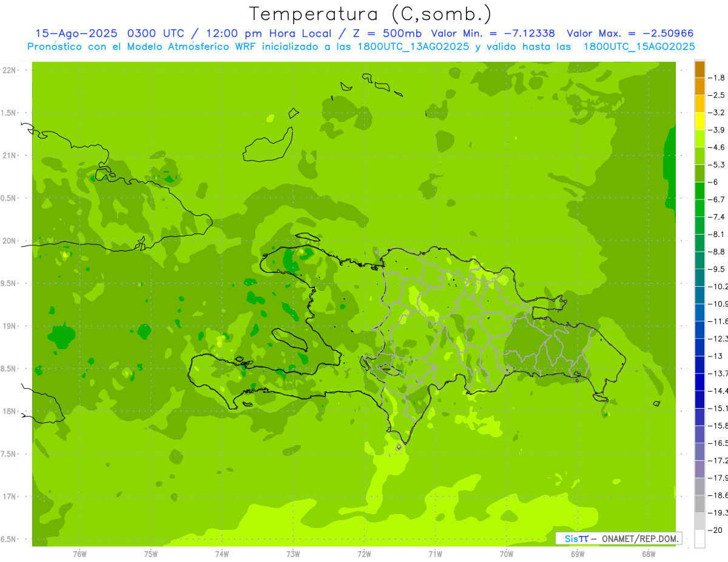Screen dimensions: 728x562
Task: Click the '-6' legend value
Action: tap(715, 182)
